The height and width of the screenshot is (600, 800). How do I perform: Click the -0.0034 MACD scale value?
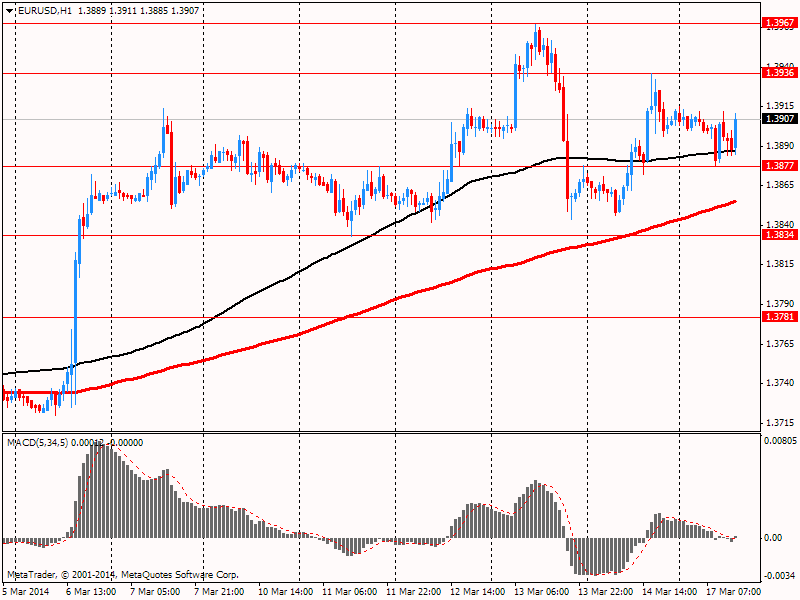point(780,576)
